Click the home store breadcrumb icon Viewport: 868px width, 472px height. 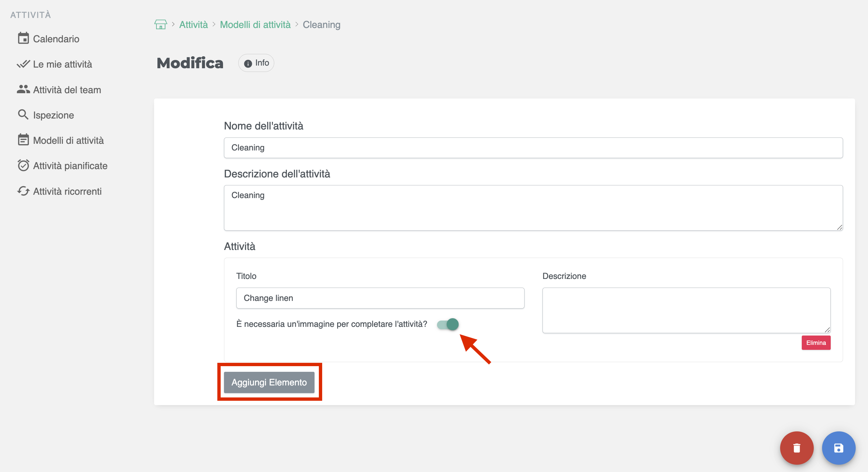(160, 25)
